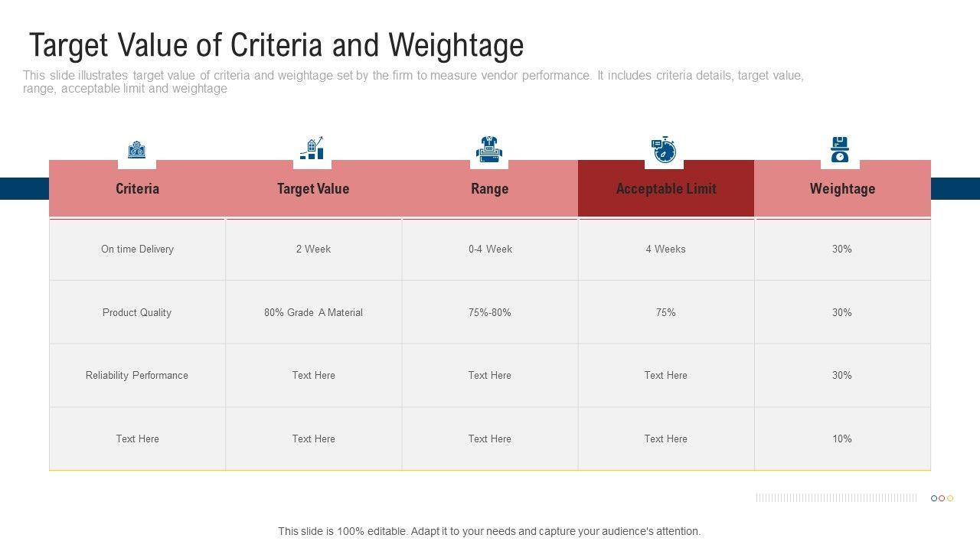The width and height of the screenshot is (980, 551).
Task: Click the icon above the Range header
Action: [488, 149]
